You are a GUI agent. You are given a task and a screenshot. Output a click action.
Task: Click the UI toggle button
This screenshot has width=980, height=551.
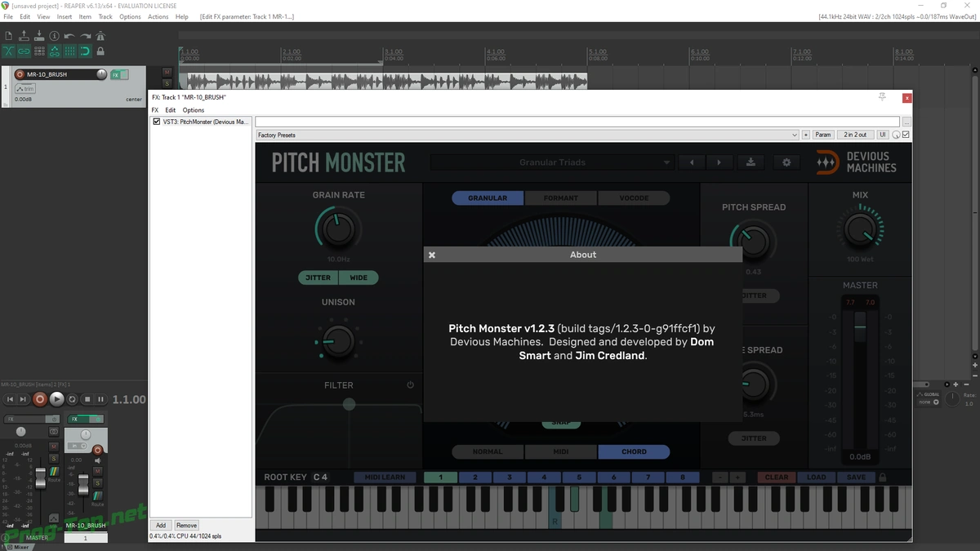[883, 135]
